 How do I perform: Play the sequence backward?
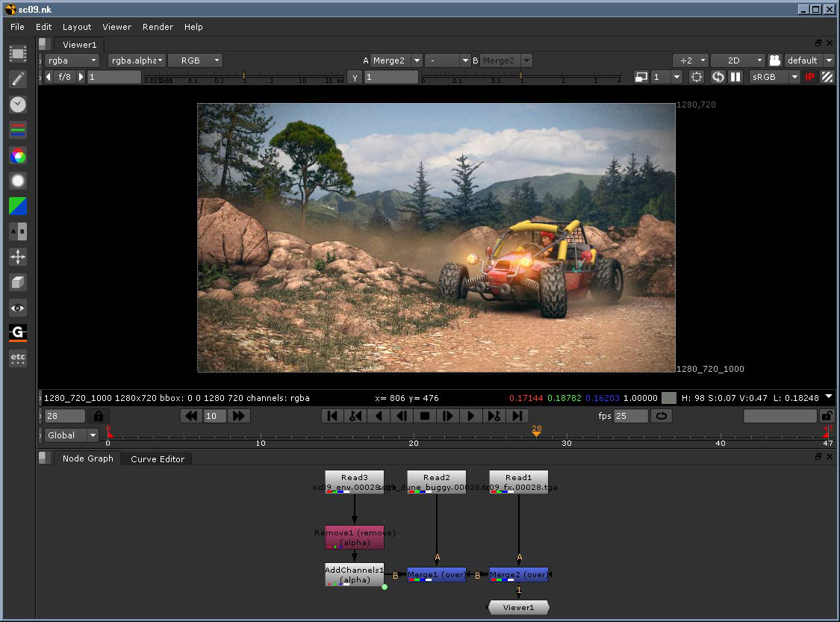[379, 416]
